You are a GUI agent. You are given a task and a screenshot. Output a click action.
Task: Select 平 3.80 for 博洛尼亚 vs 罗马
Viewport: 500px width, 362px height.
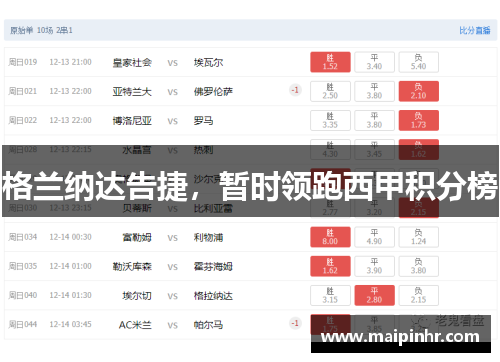coord(374,120)
